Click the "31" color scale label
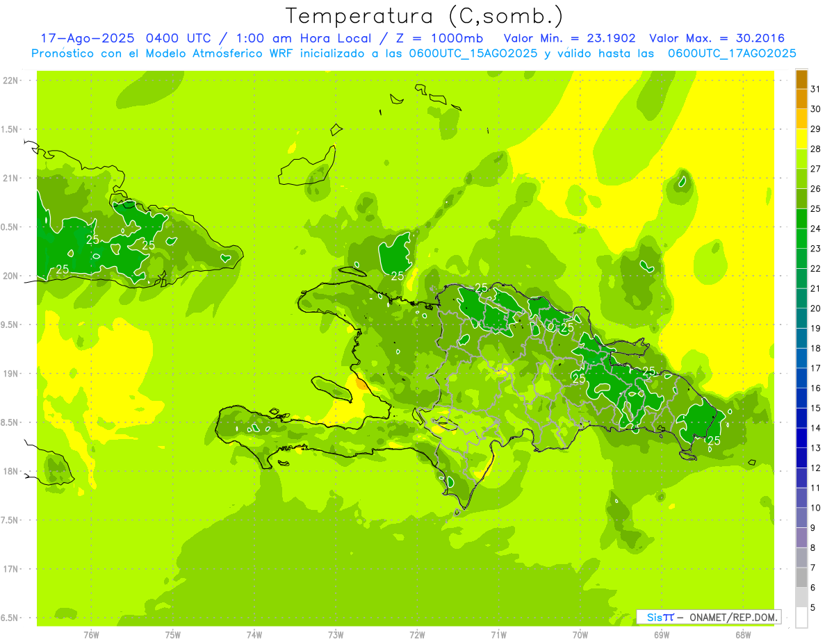 816,89
